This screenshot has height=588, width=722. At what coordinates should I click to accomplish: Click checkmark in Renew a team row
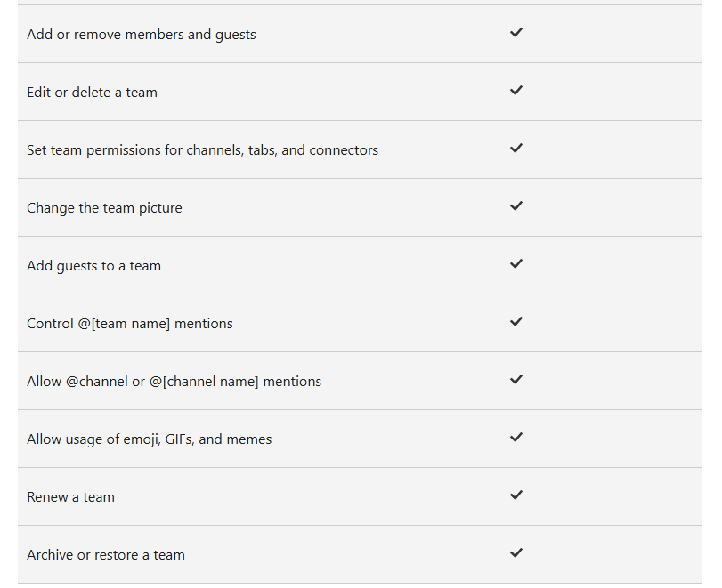point(516,495)
